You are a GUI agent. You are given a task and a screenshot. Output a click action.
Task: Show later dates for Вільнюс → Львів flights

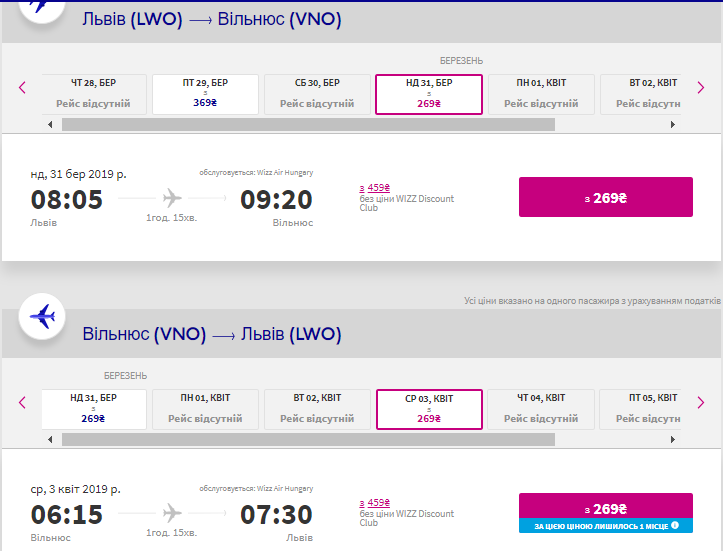(x=701, y=402)
